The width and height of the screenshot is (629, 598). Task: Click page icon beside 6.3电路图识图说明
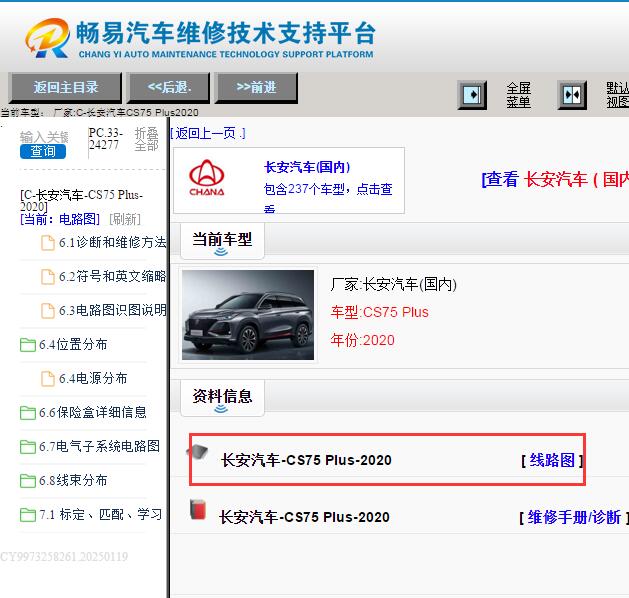[48, 310]
